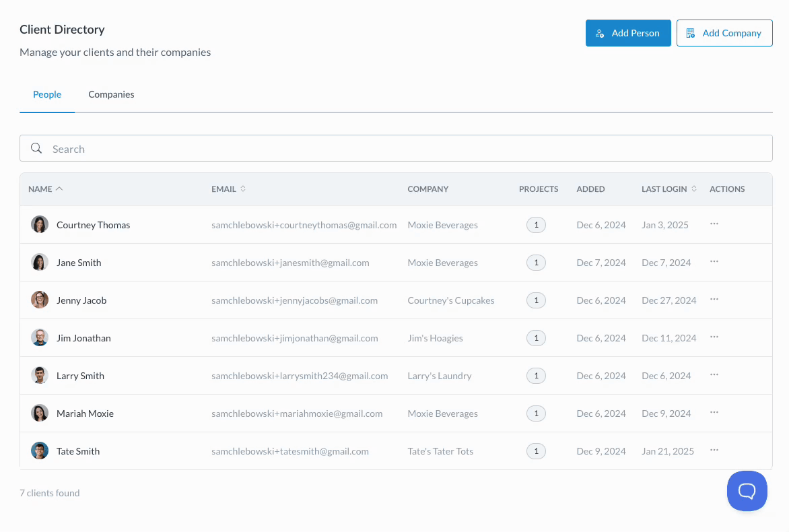Viewport: 789px width, 532px height.
Task: Click Jenny Jacob's avatar photo
Action: click(x=40, y=300)
